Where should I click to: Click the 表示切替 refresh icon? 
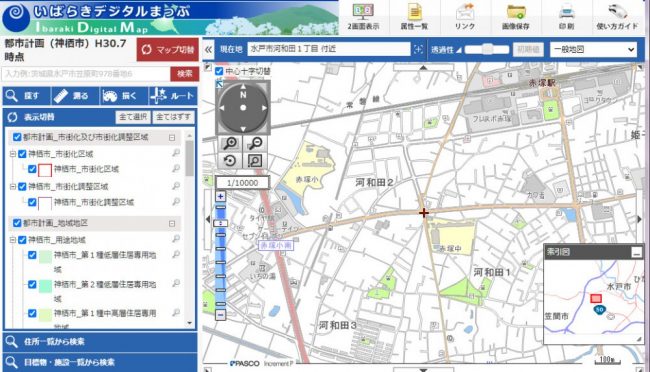[x=12, y=117]
